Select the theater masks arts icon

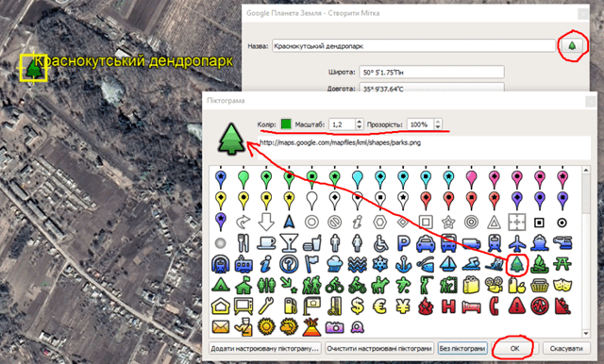click(x=562, y=286)
